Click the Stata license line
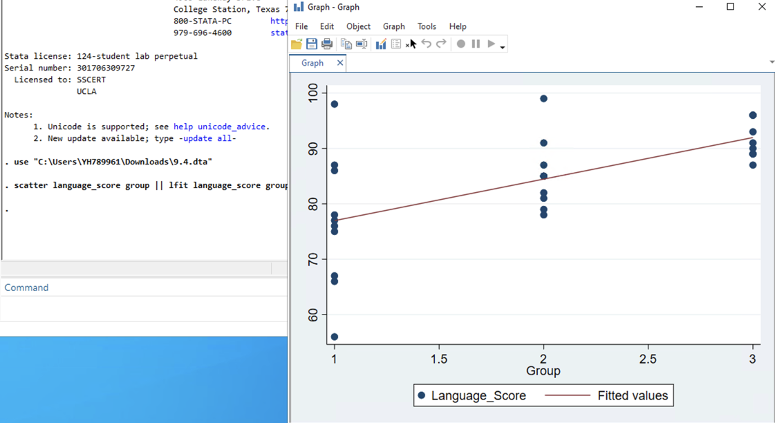 (101, 56)
